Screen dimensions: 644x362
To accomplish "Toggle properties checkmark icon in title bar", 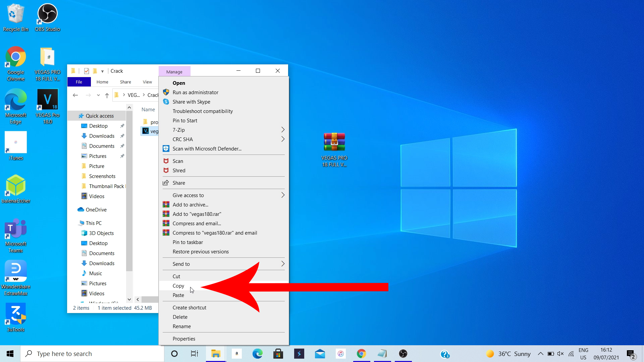I will coord(87,71).
